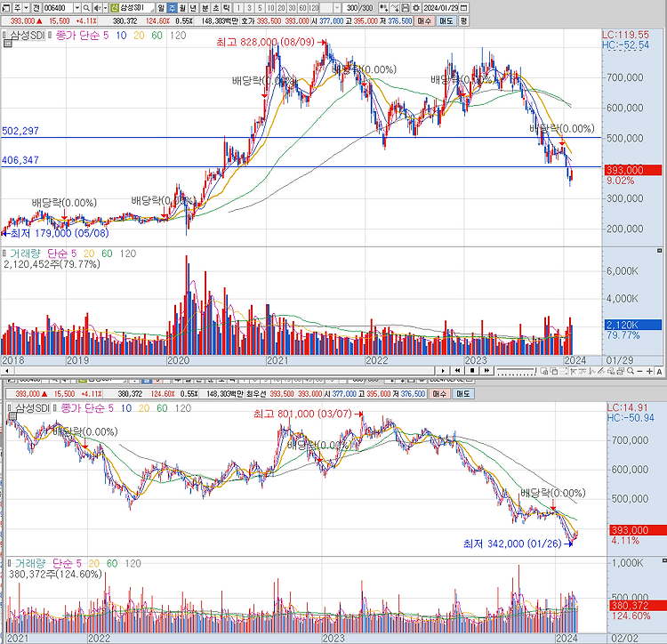Click the grid table icon under 삼성SDI label
Screen dimensions: 667x644
tap(7, 43)
